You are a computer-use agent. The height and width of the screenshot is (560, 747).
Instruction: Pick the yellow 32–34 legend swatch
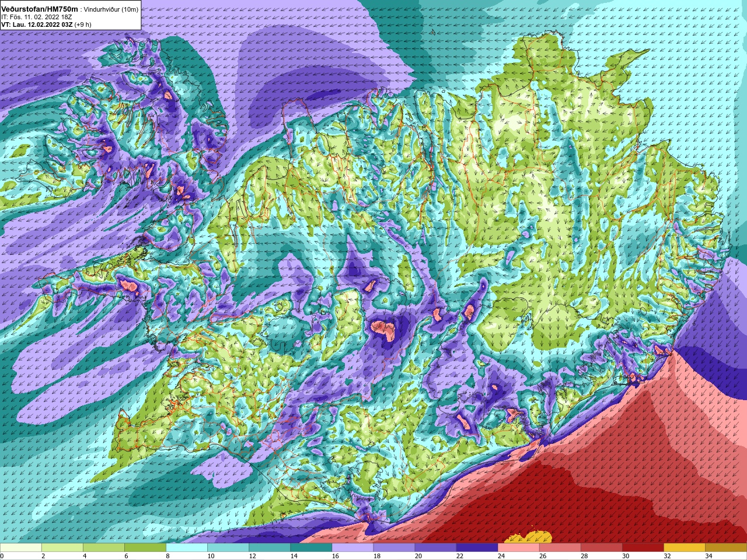pos(684,548)
